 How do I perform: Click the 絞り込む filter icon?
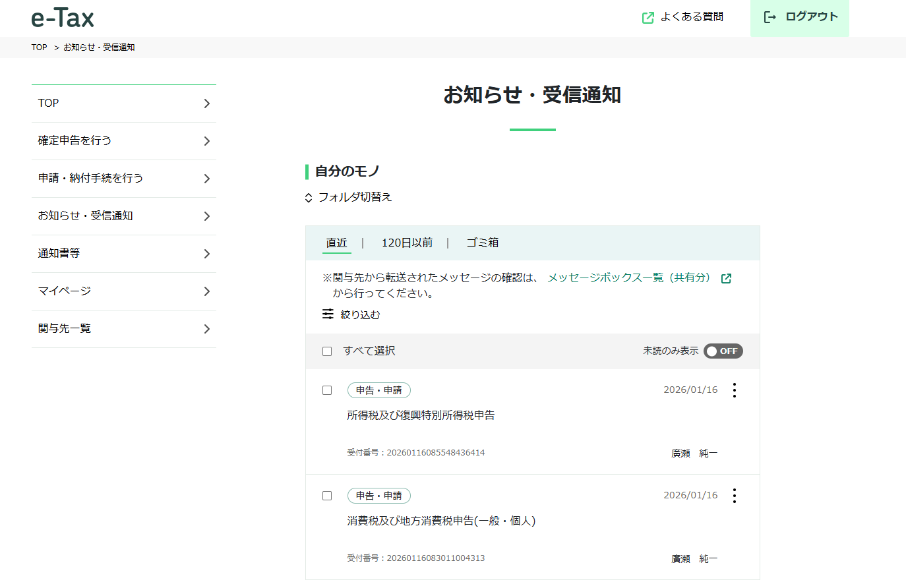(328, 314)
